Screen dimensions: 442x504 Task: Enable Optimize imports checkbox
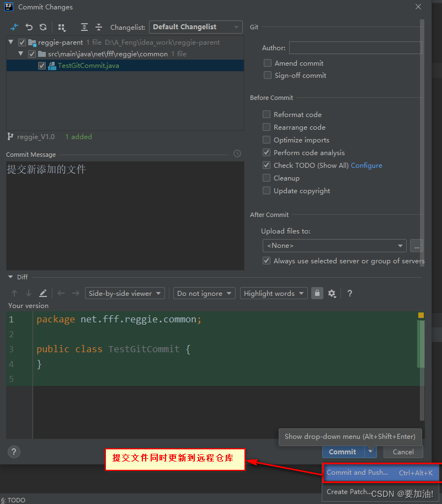(267, 140)
